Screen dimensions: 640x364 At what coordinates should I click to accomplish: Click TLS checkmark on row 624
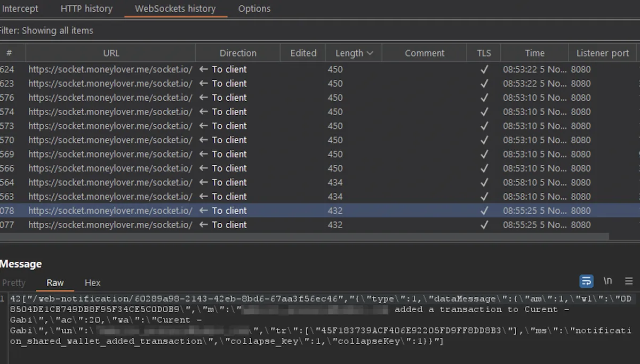(484, 69)
